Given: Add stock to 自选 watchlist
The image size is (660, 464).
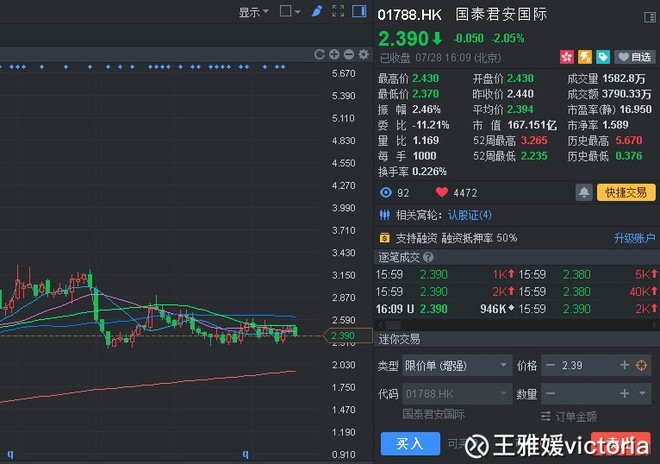Looking at the screenshot, I should click(x=635, y=57).
